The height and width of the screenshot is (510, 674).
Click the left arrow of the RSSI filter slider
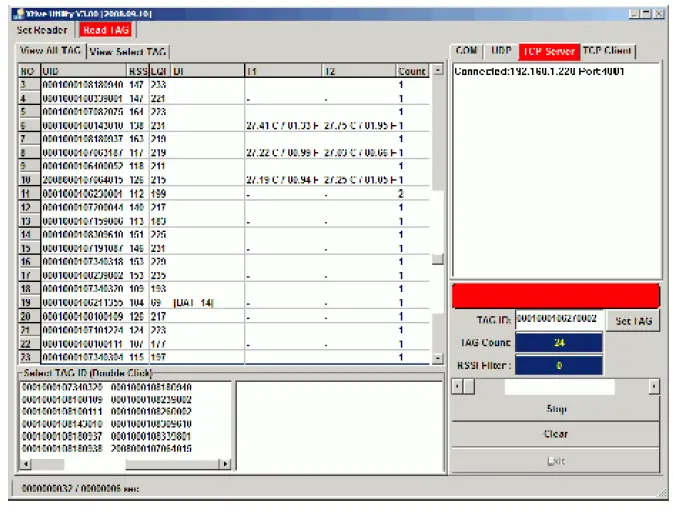pyautogui.click(x=457, y=387)
